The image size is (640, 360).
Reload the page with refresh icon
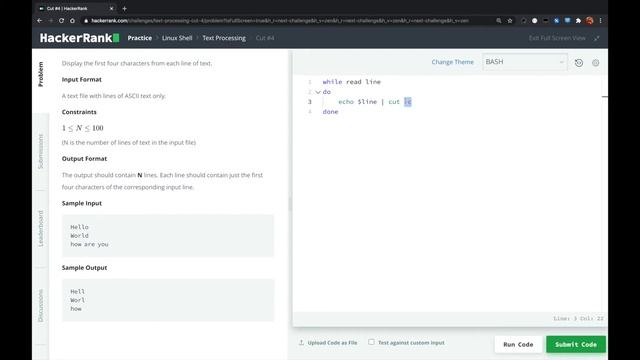point(61,20)
